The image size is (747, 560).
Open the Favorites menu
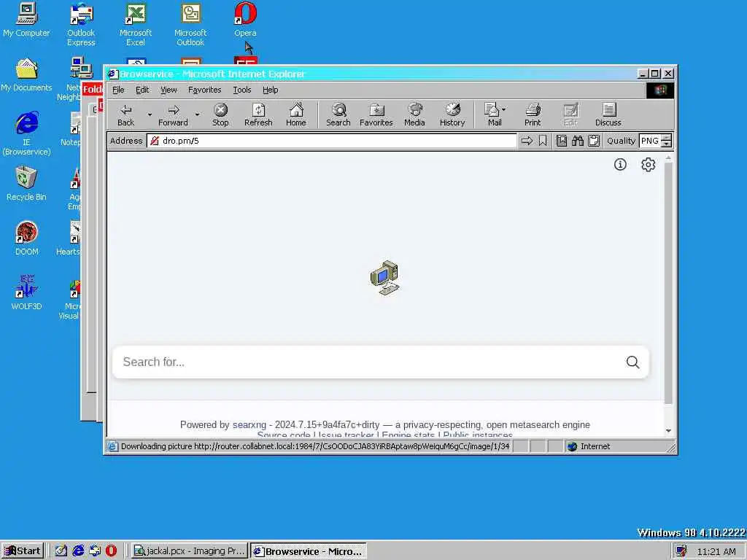pyautogui.click(x=204, y=90)
